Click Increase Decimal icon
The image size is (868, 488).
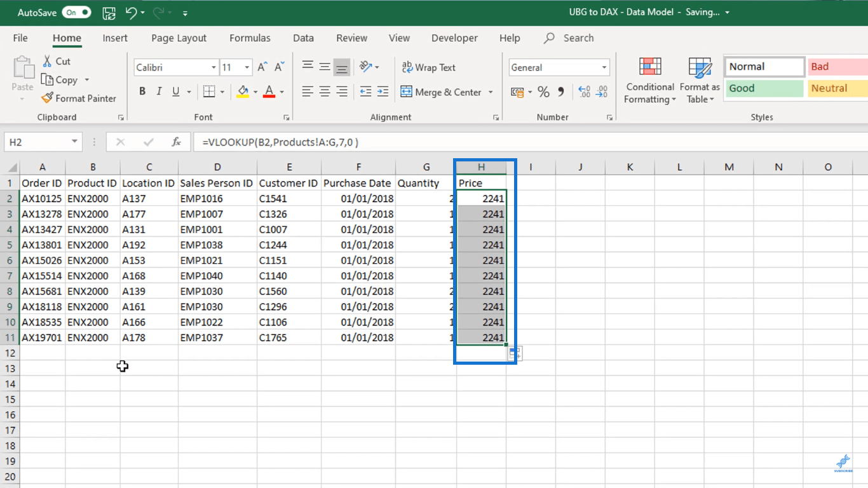coord(585,92)
